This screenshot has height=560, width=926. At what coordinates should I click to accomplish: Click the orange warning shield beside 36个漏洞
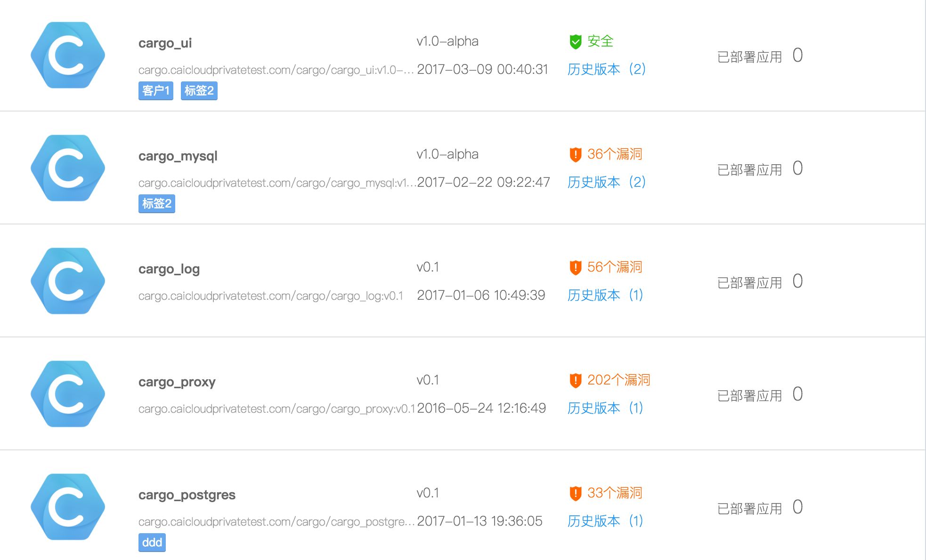click(x=575, y=154)
